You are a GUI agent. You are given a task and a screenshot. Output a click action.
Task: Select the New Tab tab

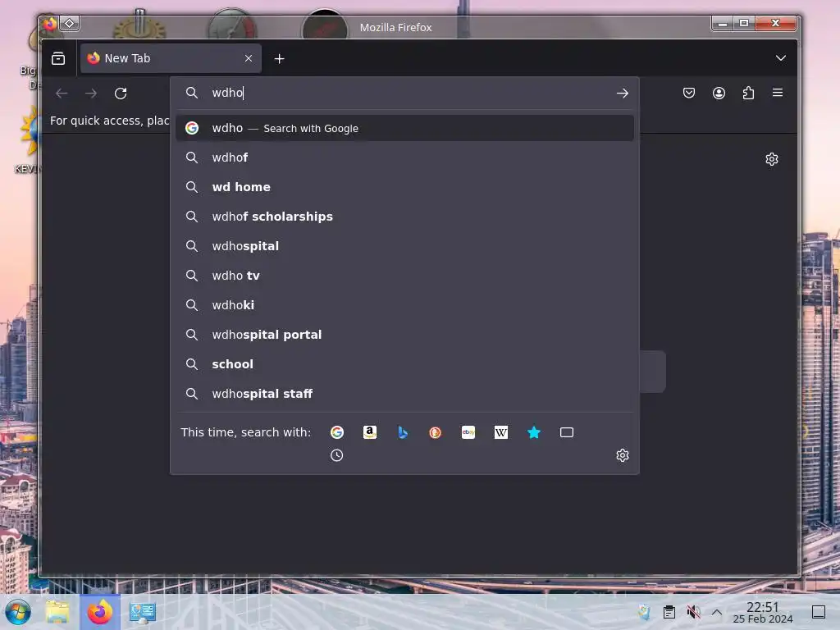pos(171,58)
